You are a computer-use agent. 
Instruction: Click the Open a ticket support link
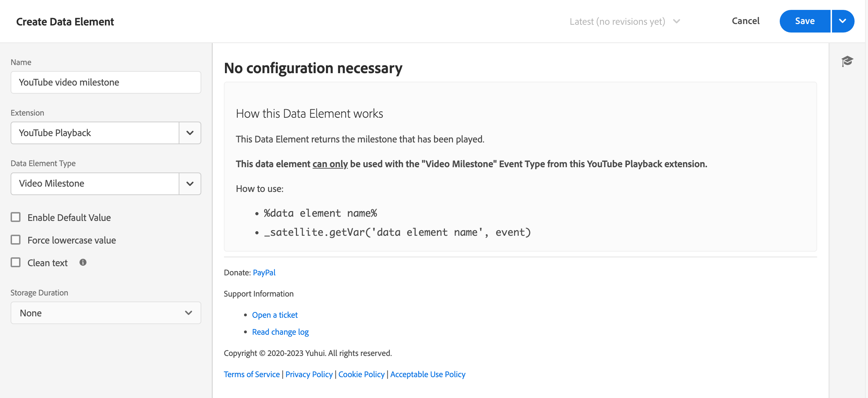275,315
